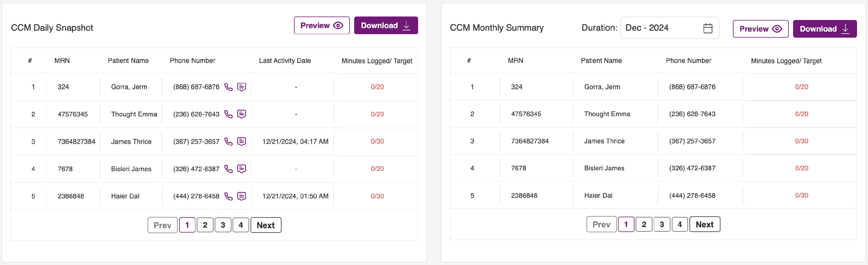Viewport: 868px width, 265px height.
Task: Call Bisleri James using phone icon
Action: (229, 169)
